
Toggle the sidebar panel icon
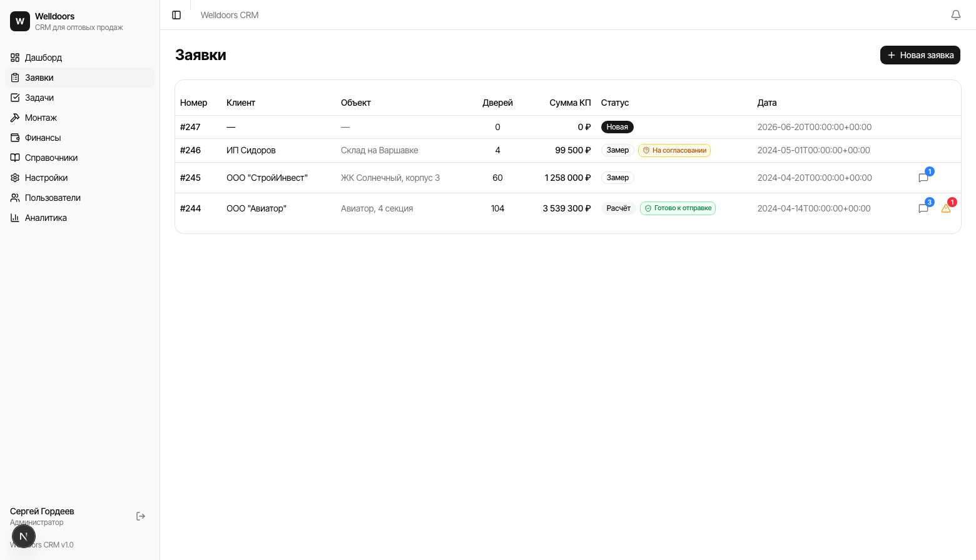(x=176, y=15)
